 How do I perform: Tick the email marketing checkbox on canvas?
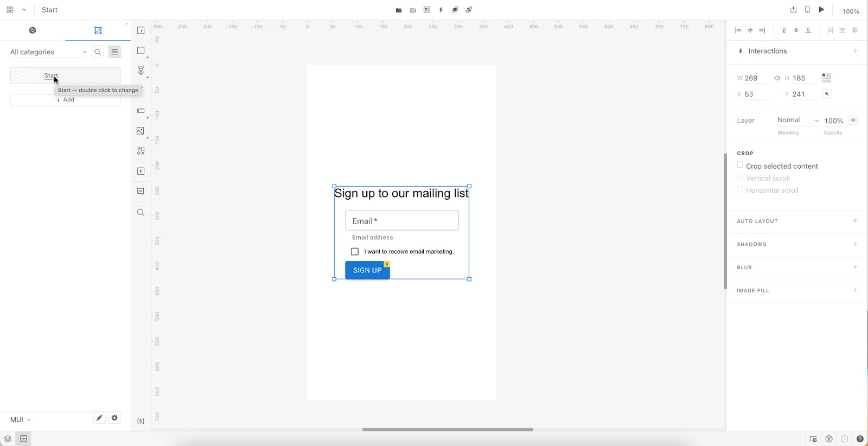coord(355,252)
